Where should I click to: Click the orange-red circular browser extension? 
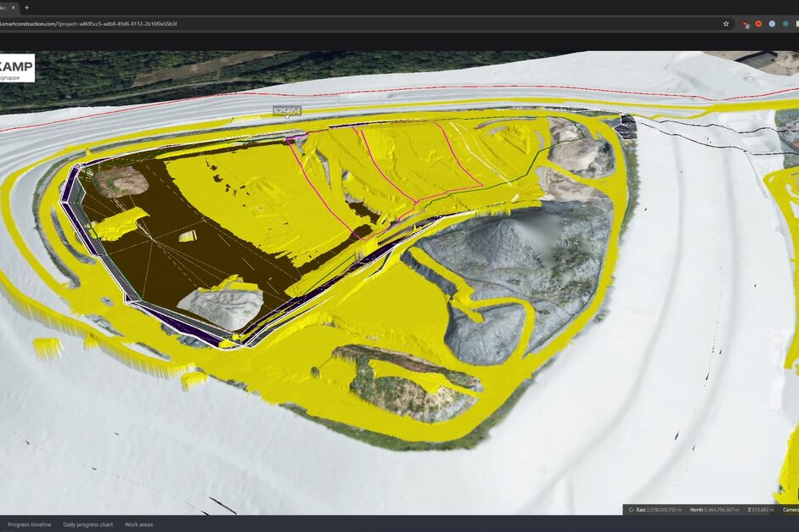tap(759, 24)
